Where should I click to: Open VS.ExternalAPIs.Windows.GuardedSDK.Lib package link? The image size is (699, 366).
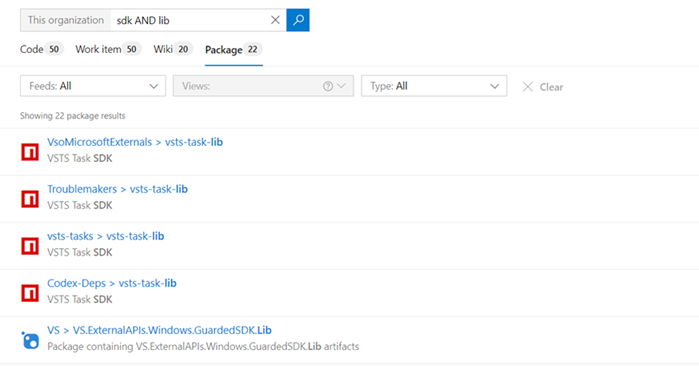click(x=159, y=330)
